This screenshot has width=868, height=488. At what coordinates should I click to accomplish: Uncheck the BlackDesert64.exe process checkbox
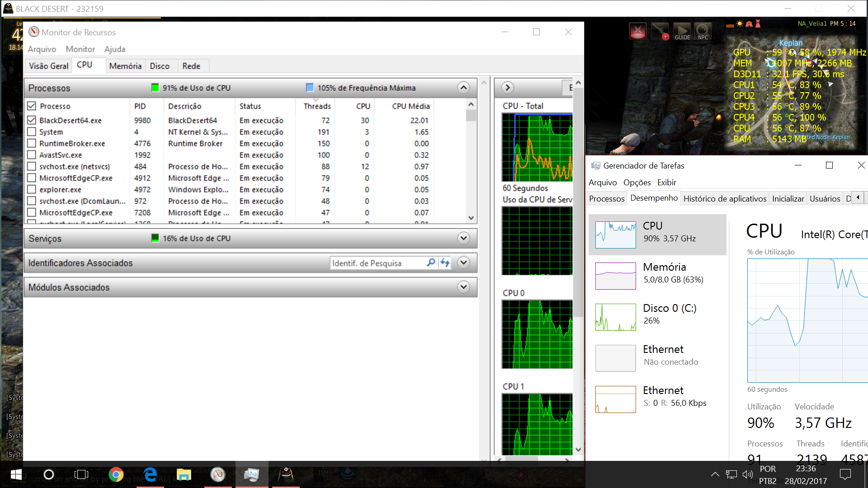point(32,120)
